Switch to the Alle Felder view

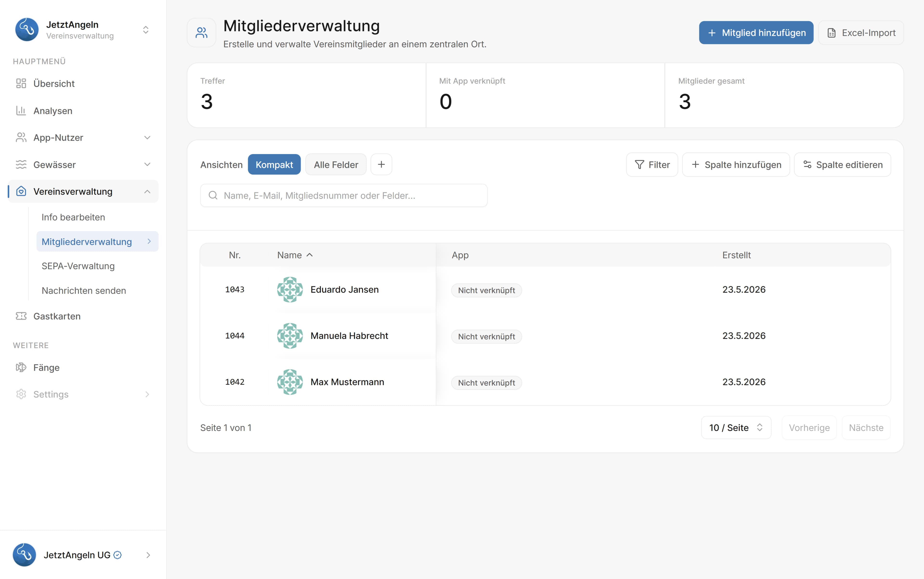(336, 165)
